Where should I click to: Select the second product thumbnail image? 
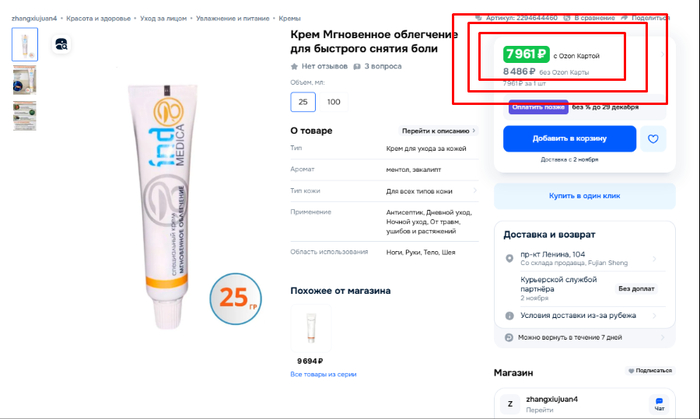[25, 80]
